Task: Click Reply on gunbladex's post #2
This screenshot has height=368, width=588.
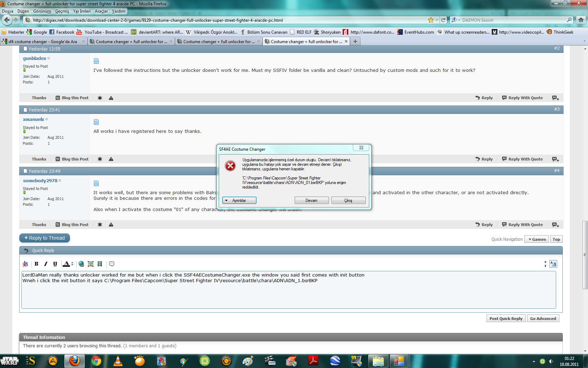Action: point(484,98)
